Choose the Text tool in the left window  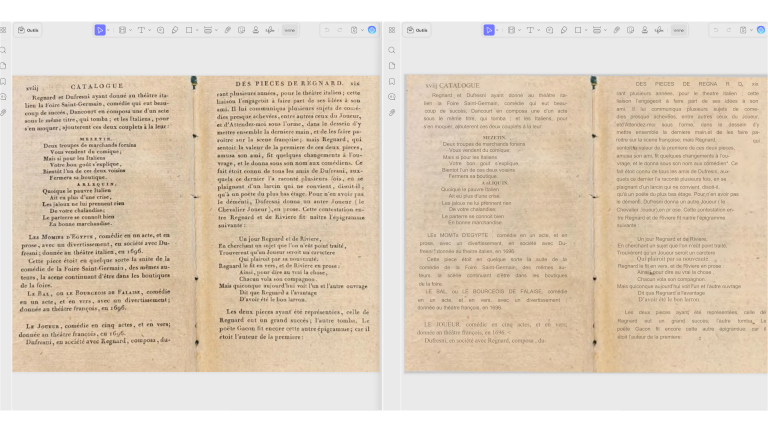(x=141, y=30)
